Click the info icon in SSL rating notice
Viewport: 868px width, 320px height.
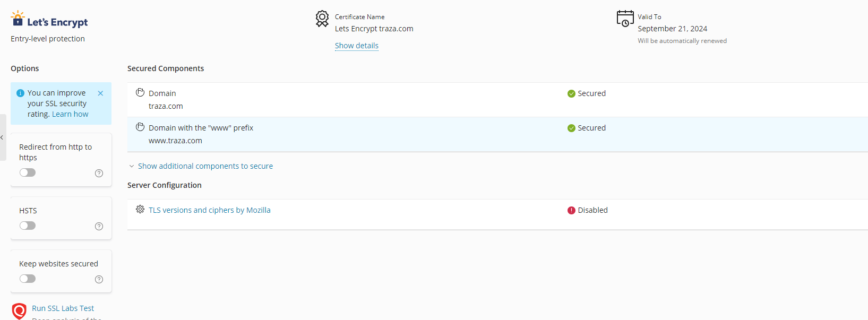point(21,93)
